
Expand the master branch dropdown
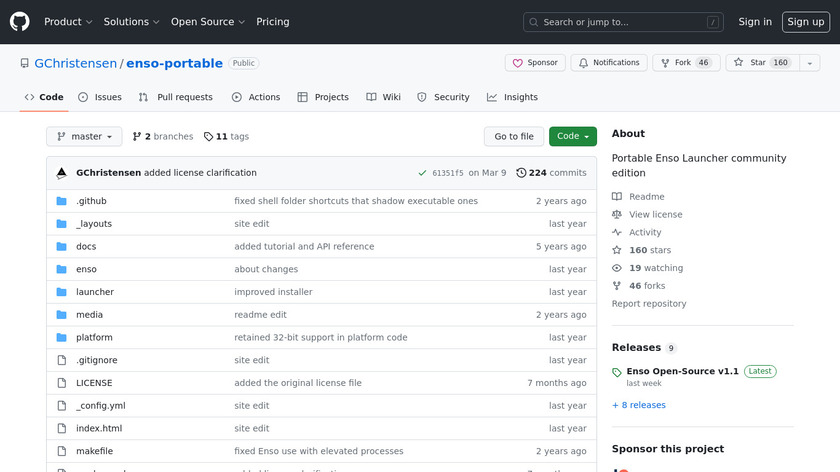tap(84, 137)
